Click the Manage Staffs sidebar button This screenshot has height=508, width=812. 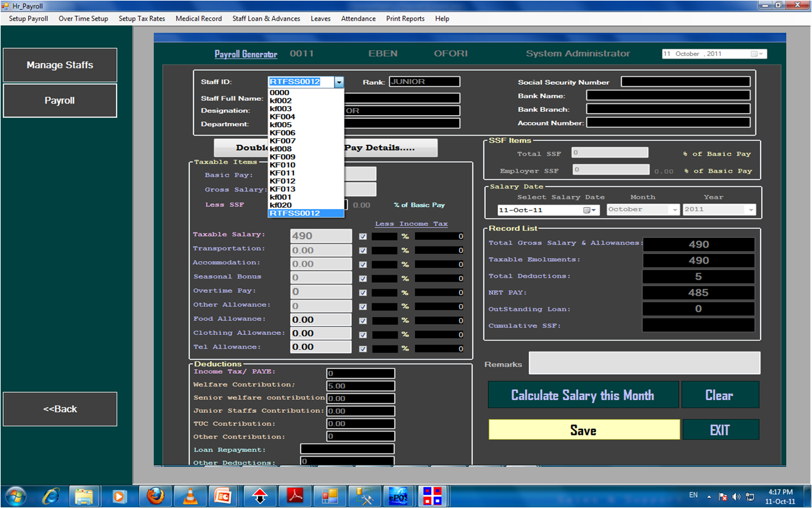60,65
